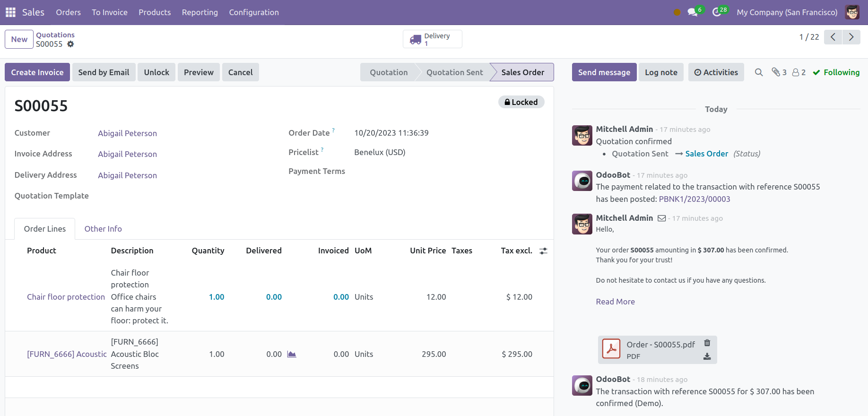Download the Order - S00055.pdf file
868x416 pixels.
coord(707,356)
